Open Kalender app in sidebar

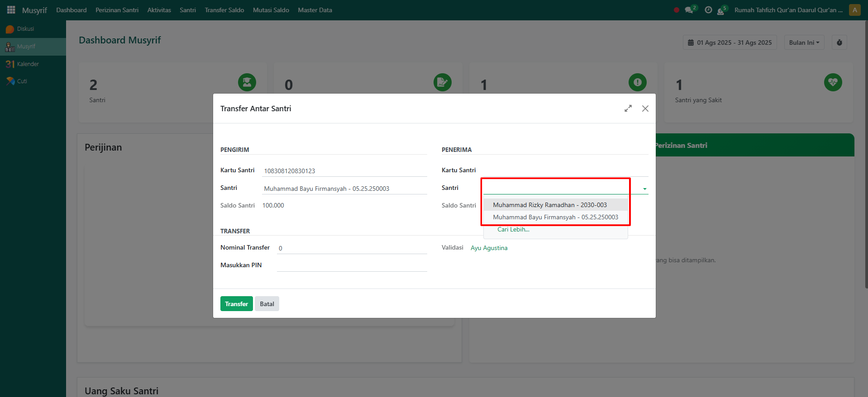point(28,64)
